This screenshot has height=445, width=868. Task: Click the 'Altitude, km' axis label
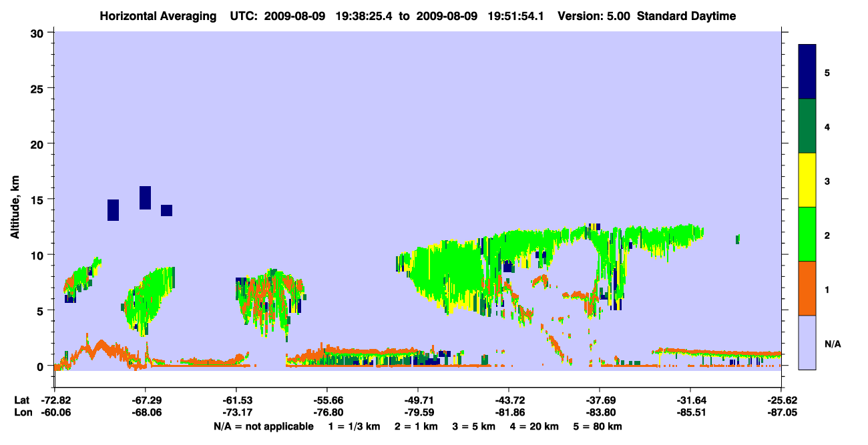pos(15,208)
